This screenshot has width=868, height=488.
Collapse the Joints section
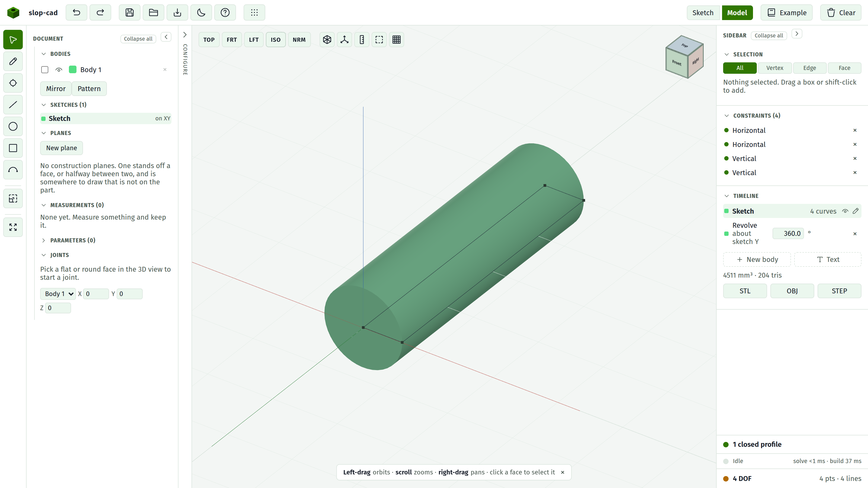tap(43, 255)
